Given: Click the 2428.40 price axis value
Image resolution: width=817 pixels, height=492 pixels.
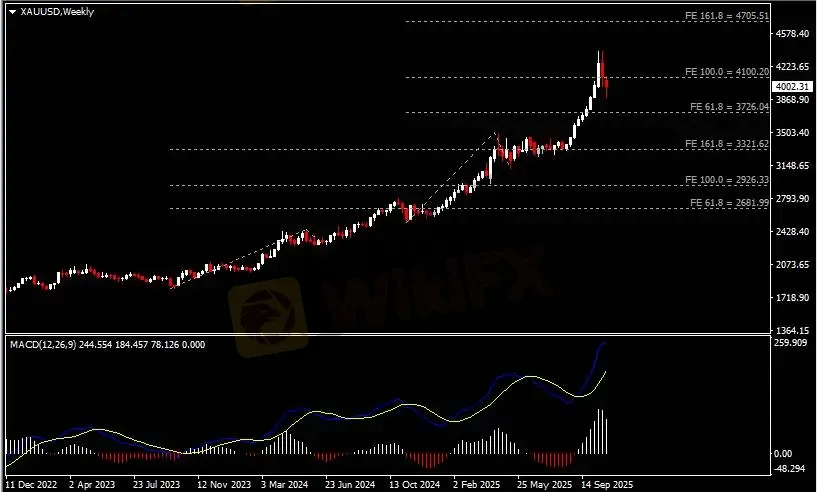Looking at the screenshot, I should (x=792, y=231).
